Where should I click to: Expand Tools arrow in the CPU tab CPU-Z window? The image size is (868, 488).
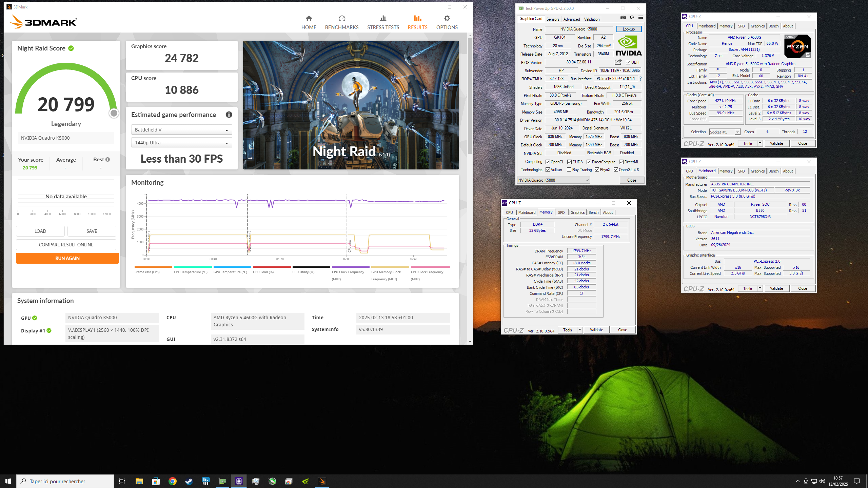(760, 143)
